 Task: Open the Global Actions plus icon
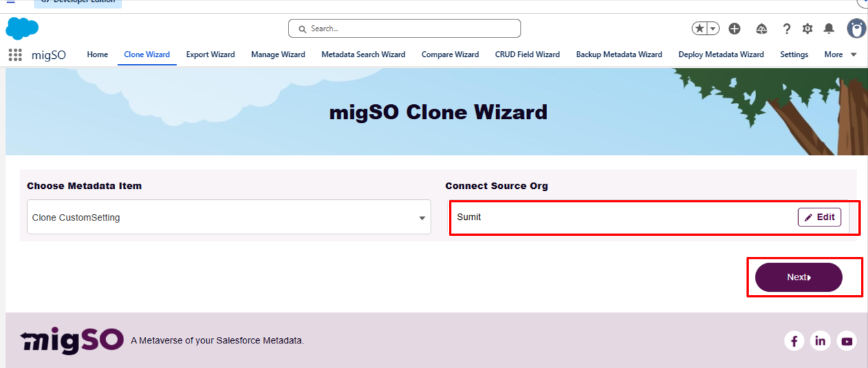(734, 28)
